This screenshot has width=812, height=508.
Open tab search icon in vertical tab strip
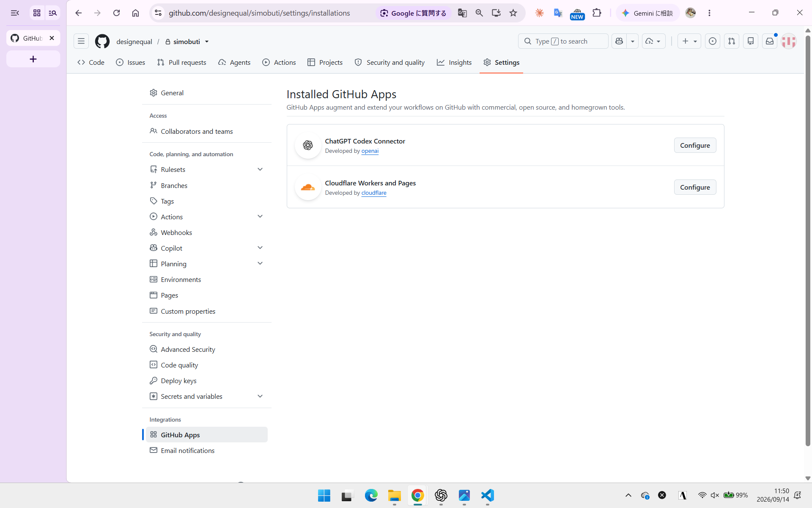tap(52, 13)
